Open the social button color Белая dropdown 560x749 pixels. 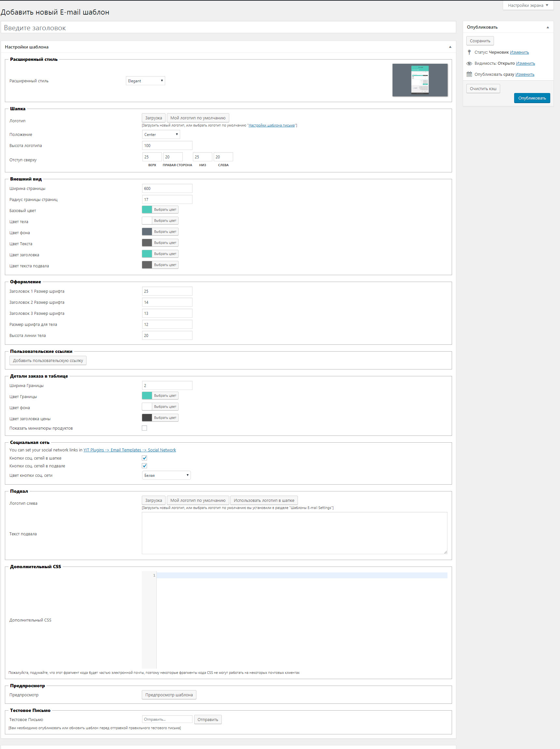click(x=166, y=475)
